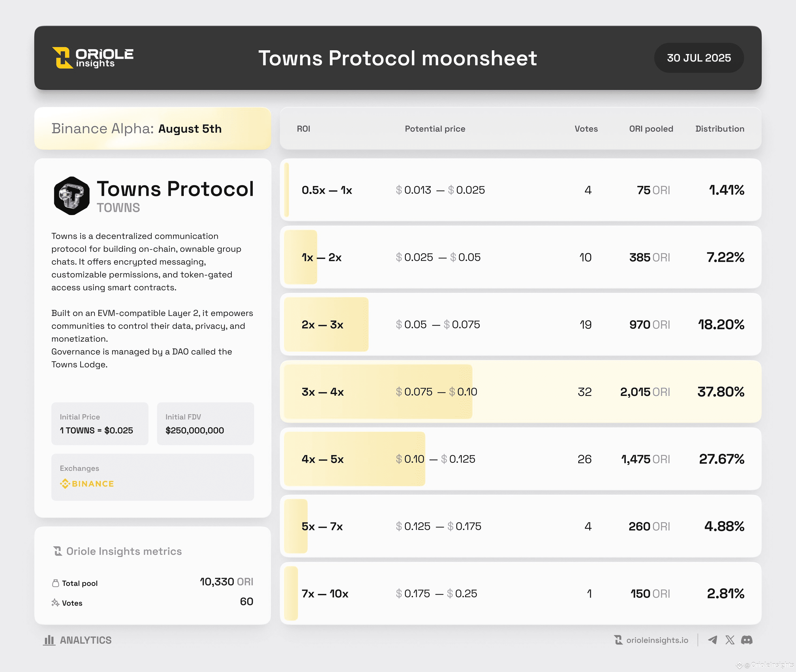
Task: Click the $0.125 — $0.175 price range
Action: click(438, 526)
